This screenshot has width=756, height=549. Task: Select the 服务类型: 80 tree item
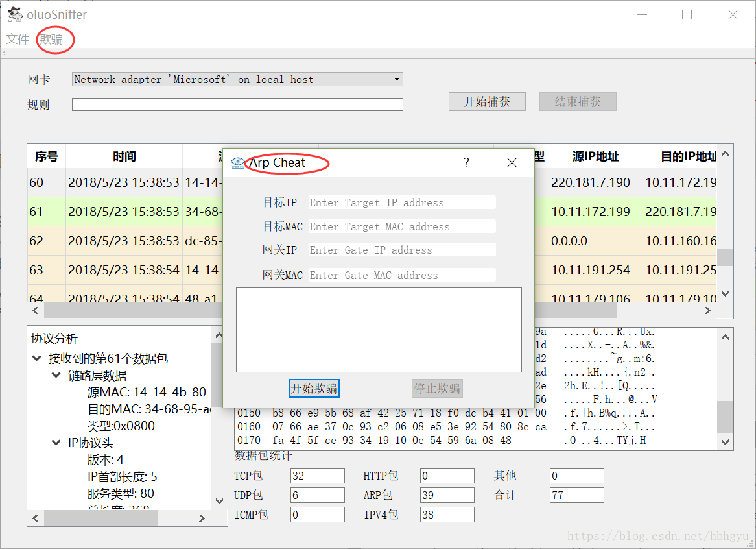click(x=121, y=494)
